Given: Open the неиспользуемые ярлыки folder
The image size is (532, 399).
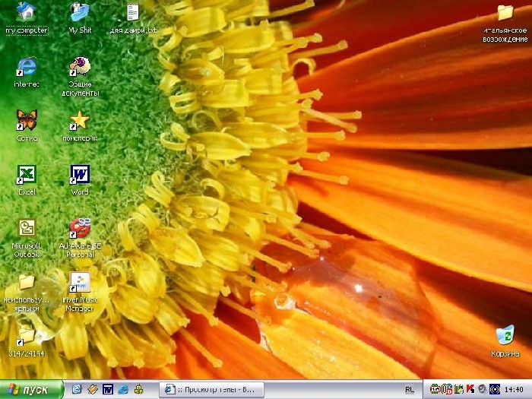Looking at the screenshot, I should [27, 283].
